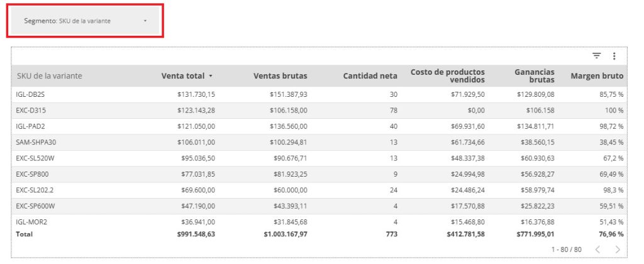
Task: Open the three-dot more options menu
Action: 614,56
